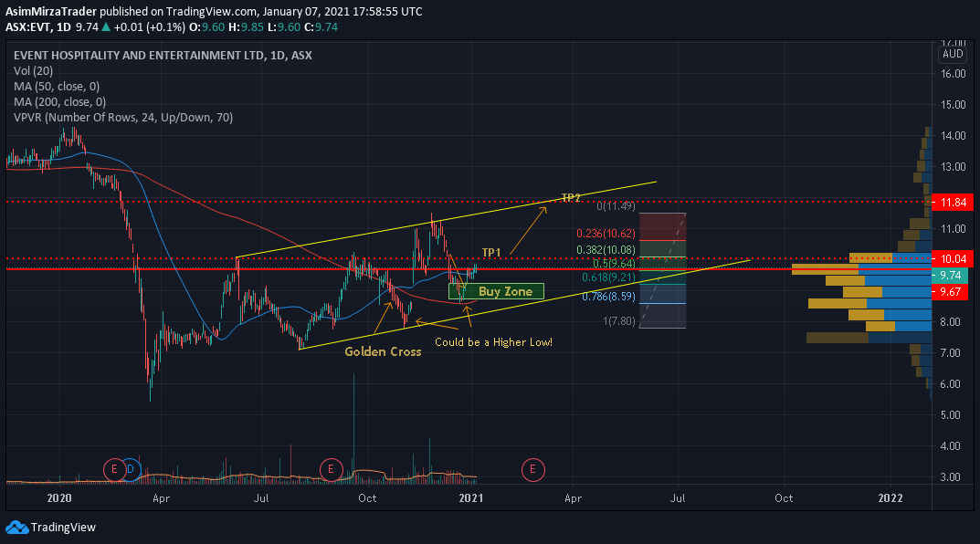Image resolution: width=980 pixels, height=544 pixels.
Task: Click the 9.67 red price label
Action: pyautogui.click(x=950, y=292)
